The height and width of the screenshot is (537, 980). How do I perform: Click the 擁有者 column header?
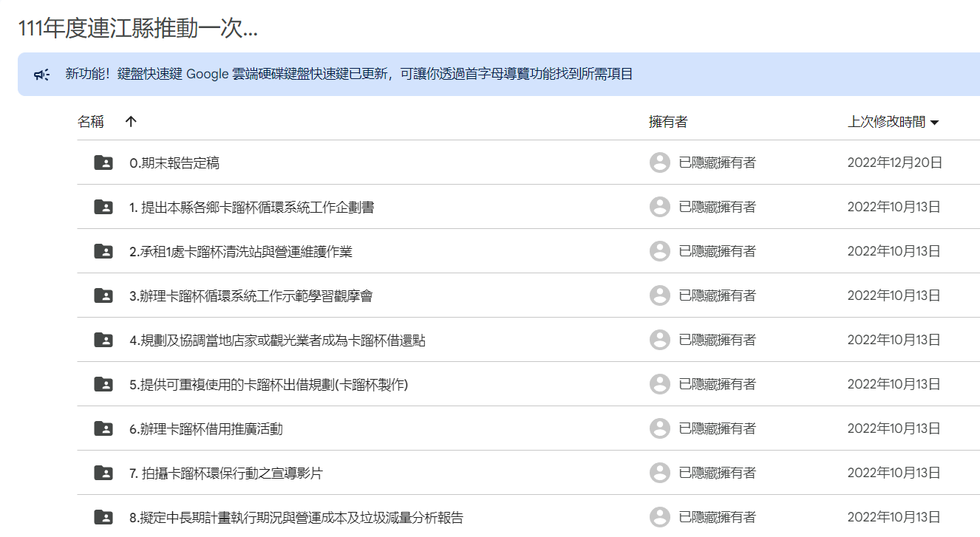coord(668,122)
